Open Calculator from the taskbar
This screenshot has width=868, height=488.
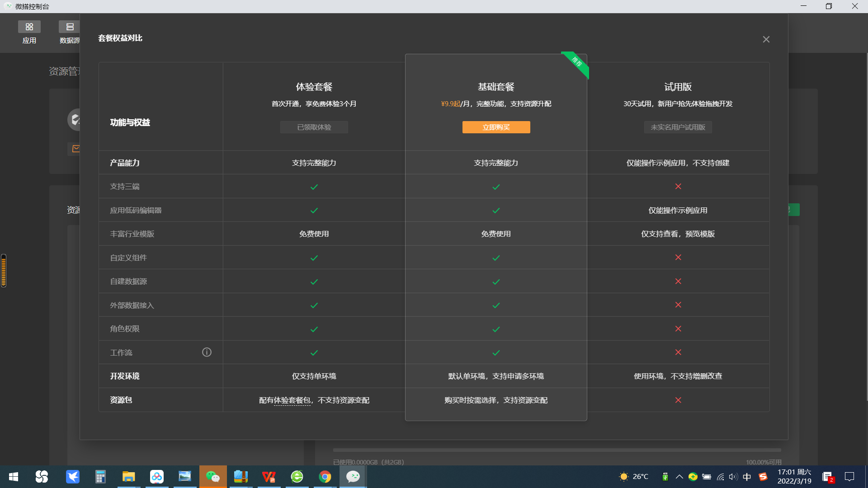coord(100,477)
